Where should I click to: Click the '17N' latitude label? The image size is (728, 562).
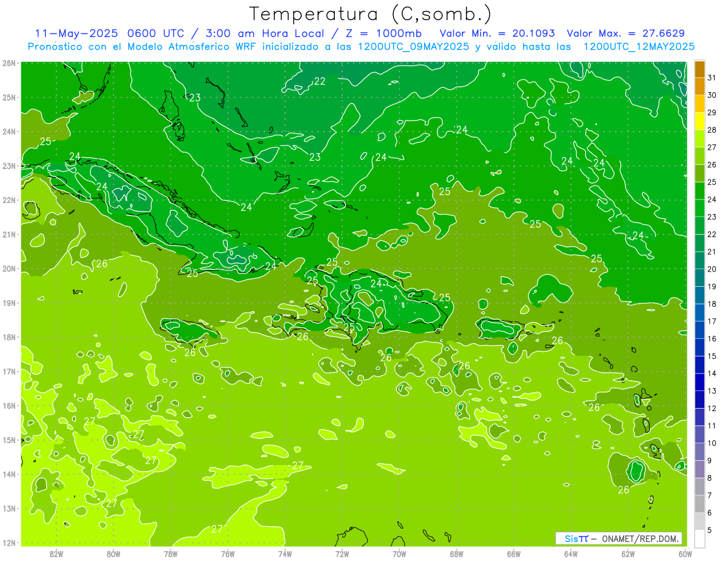pyautogui.click(x=9, y=372)
